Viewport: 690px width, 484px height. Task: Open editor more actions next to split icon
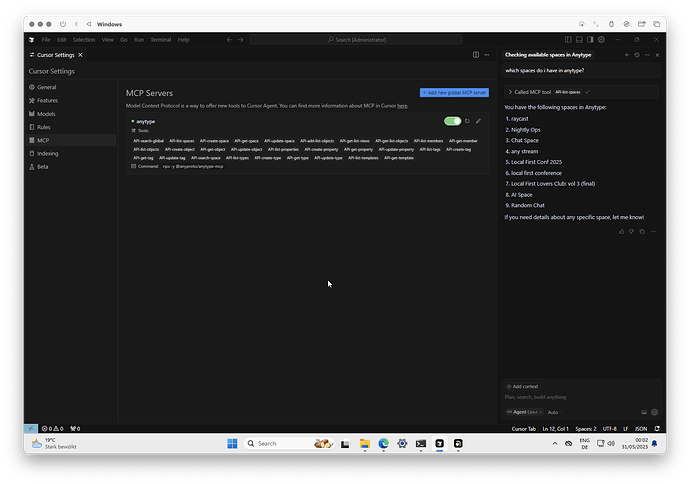(x=487, y=55)
